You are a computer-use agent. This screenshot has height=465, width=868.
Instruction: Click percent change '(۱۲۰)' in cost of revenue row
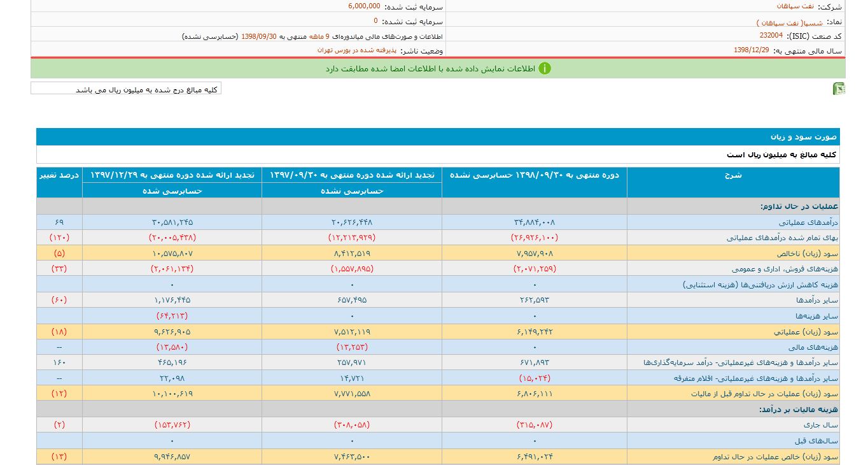[x=59, y=238]
